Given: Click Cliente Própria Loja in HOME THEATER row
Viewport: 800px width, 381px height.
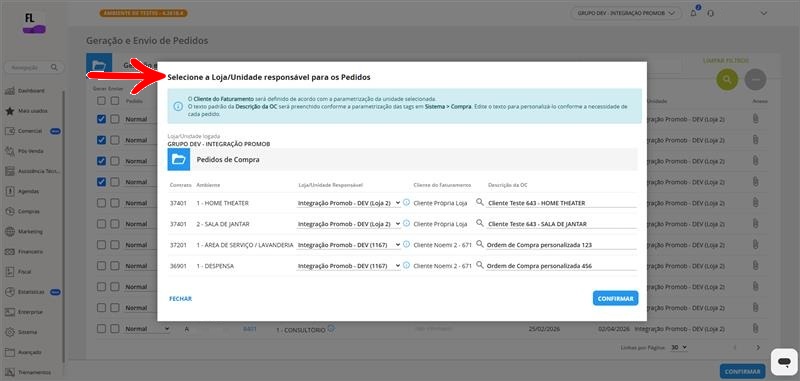Looking at the screenshot, I should [440, 203].
